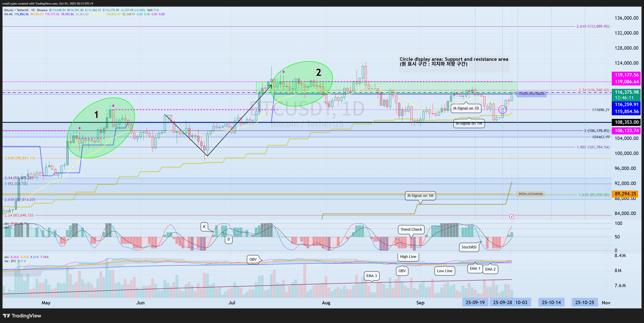Click the 89294.2472446546 value tag

(x=531, y=194)
